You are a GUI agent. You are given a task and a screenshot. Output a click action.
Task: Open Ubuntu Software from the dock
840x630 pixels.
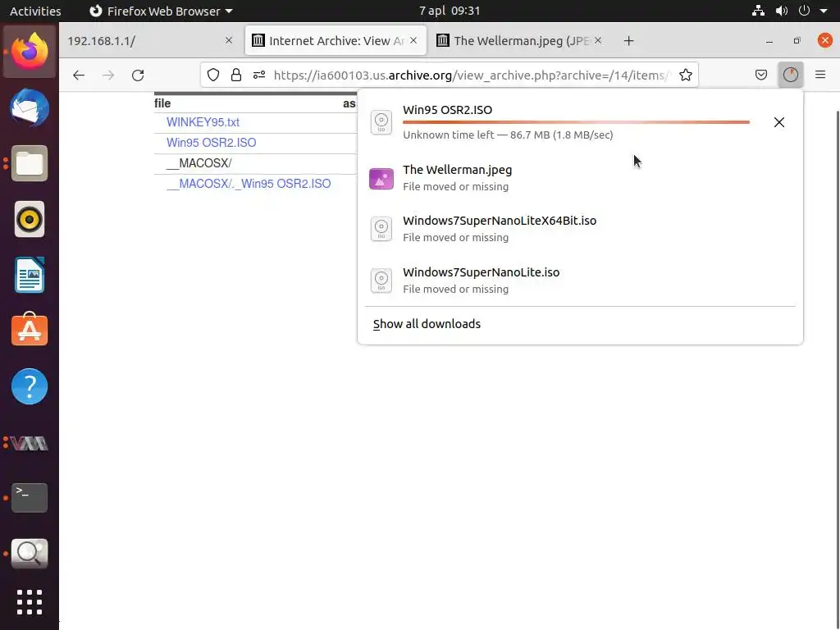(30, 330)
